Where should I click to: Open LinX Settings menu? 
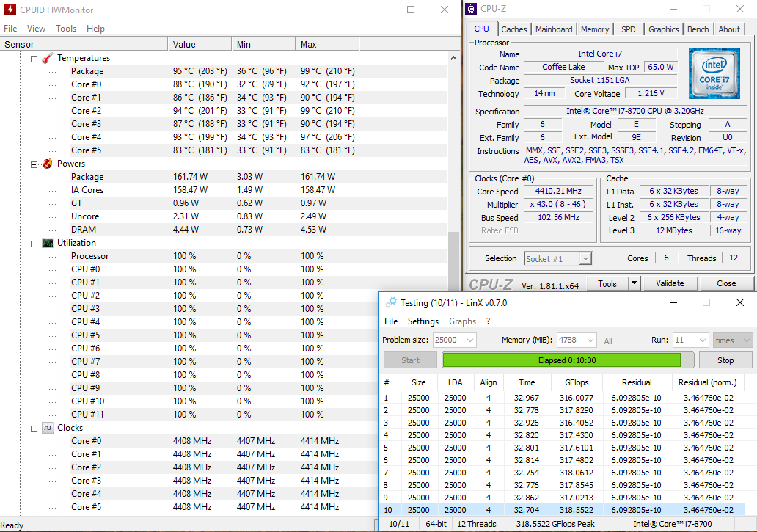click(x=423, y=321)
